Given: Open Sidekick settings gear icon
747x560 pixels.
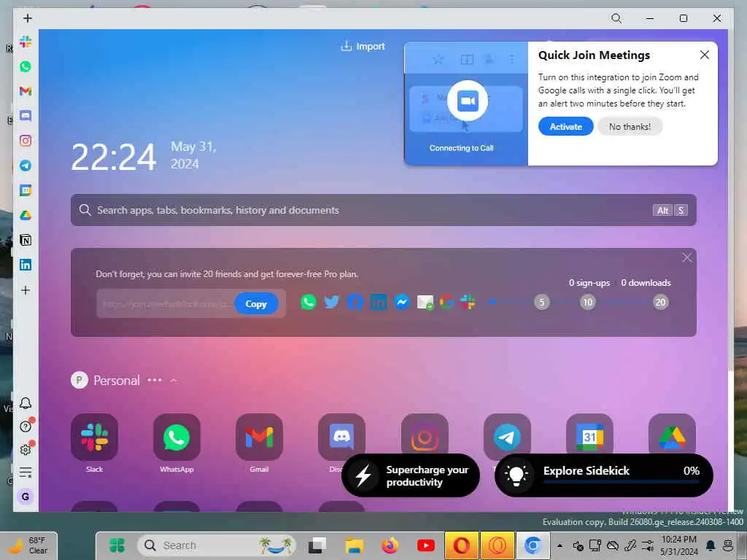Looking at the screenshot, I should coord(26,449).
